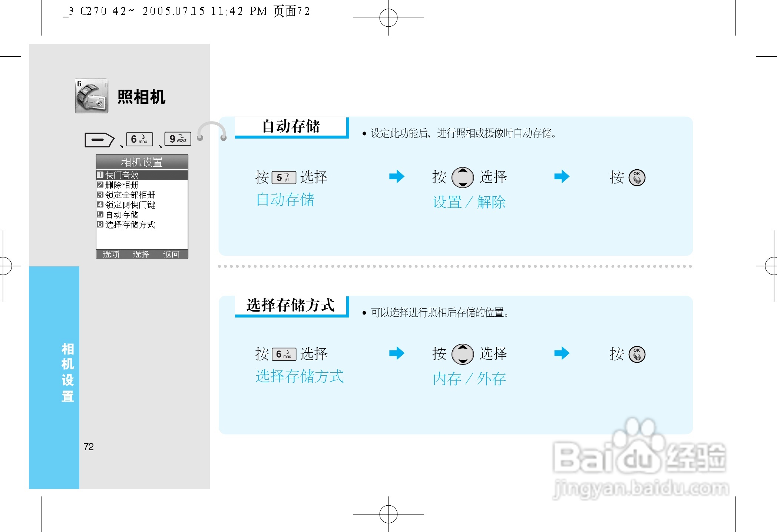The image size is (777, 532).
Task: Click the 照相机 title text
Action: (x=141, y=97)
